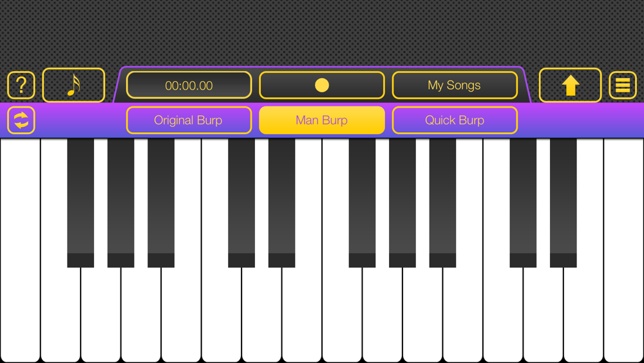The height and width of the screenshot is (363, 644).
Task: Open the question mark help button
Action: click(21, 85)
